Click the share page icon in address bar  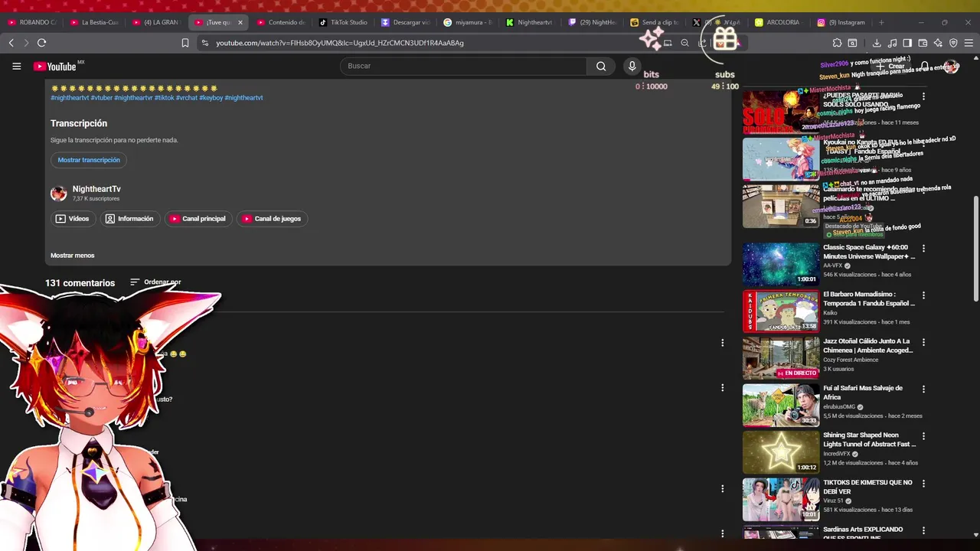coord(702,43)
